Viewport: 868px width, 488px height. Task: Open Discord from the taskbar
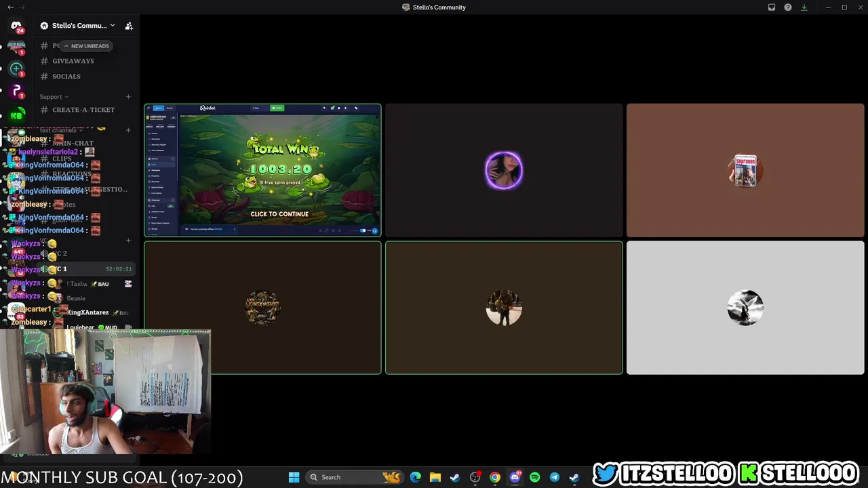point(515,477)
